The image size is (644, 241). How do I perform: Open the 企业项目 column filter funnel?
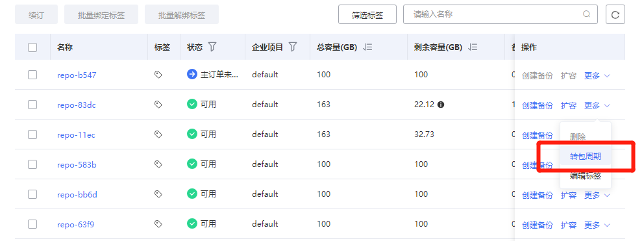pos(292,47)
